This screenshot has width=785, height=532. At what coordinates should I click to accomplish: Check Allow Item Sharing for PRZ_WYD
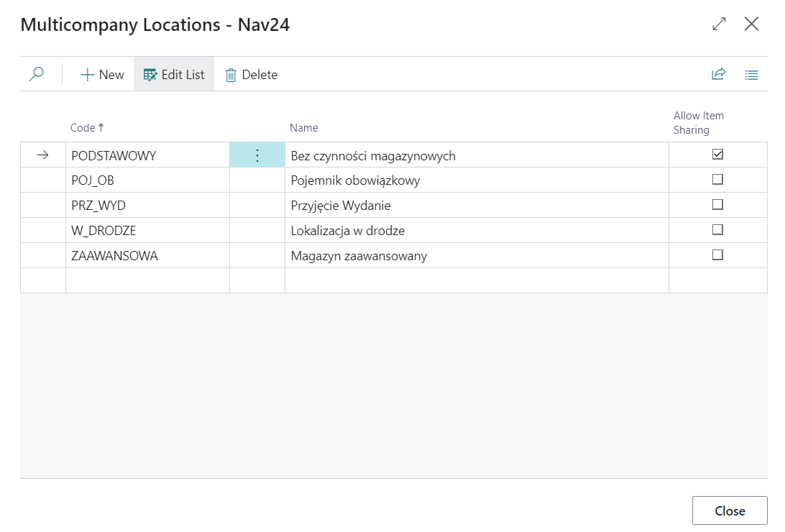(x=717, y=205)
